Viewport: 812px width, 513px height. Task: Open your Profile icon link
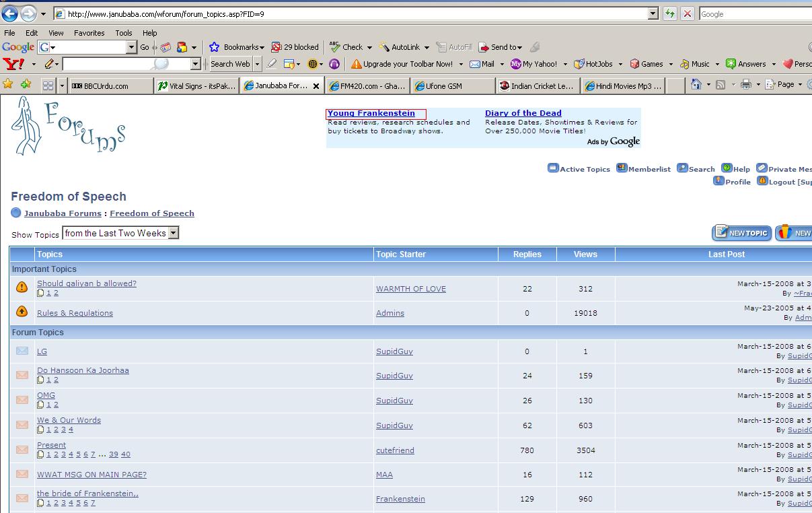click(732, 182)
